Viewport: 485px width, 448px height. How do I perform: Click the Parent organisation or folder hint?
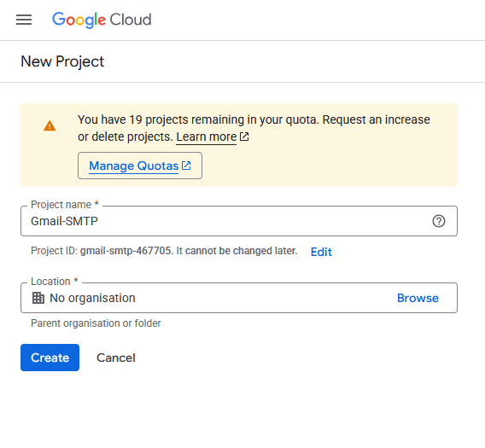(96, 323)
